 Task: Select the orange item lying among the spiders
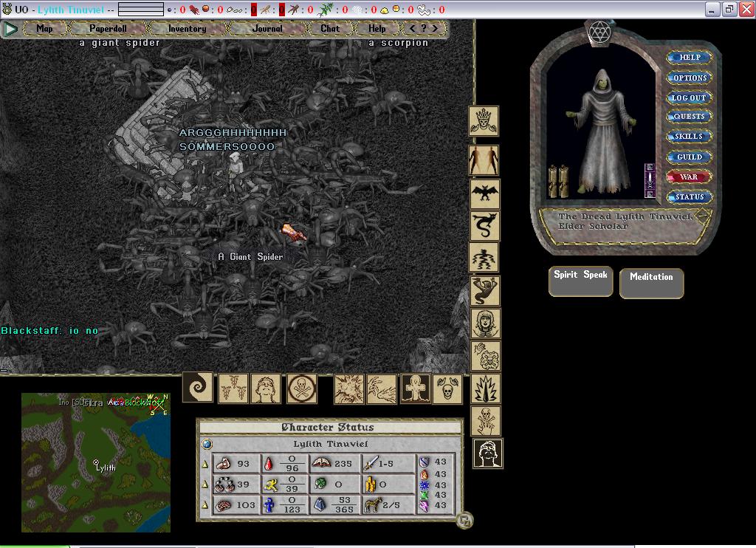click(x=294, y=232)
